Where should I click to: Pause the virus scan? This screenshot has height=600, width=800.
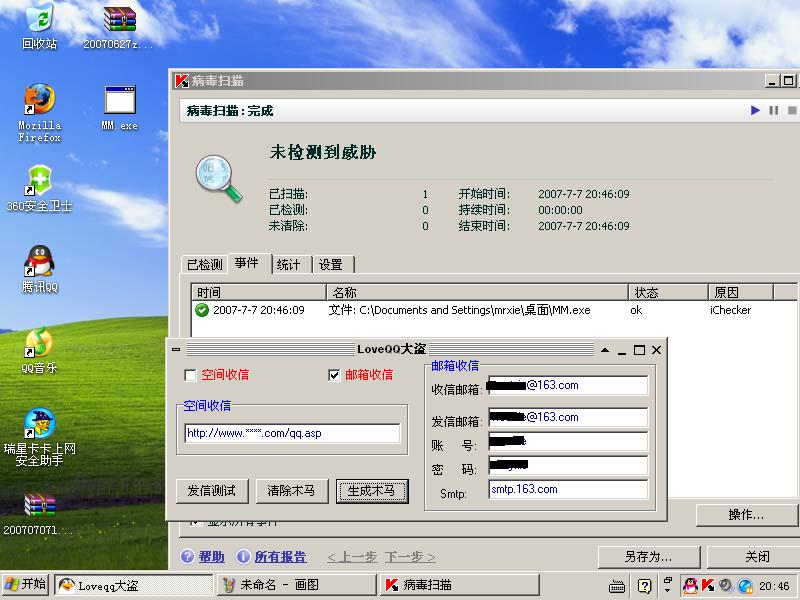[773, 110]
